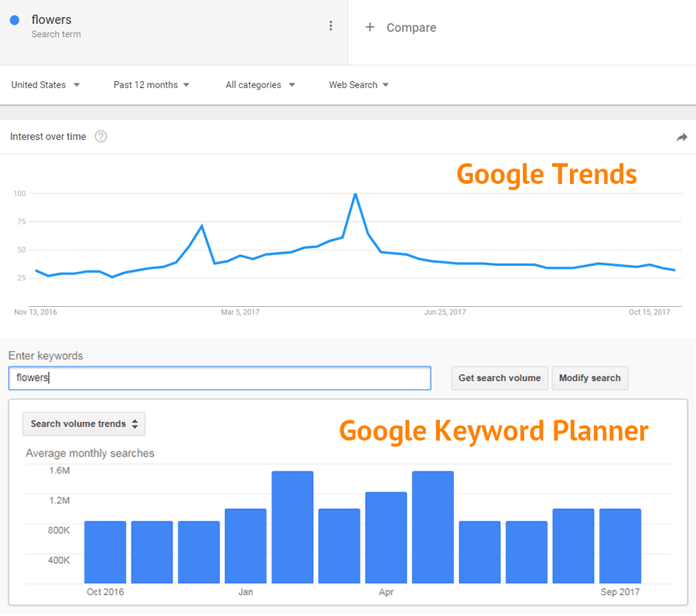Click the blue dot beside the flowers search term
This screenshot has width=696, height=616.
coord(13,19)
